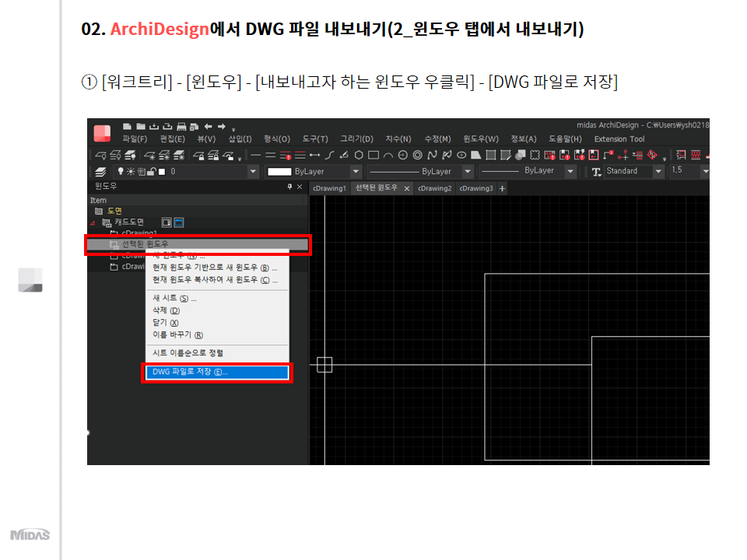The height and width of the screenshot is (560, 747).
Task: Freeze the selected layer sun toolbar icon
Action: click(x=149, y=156)
